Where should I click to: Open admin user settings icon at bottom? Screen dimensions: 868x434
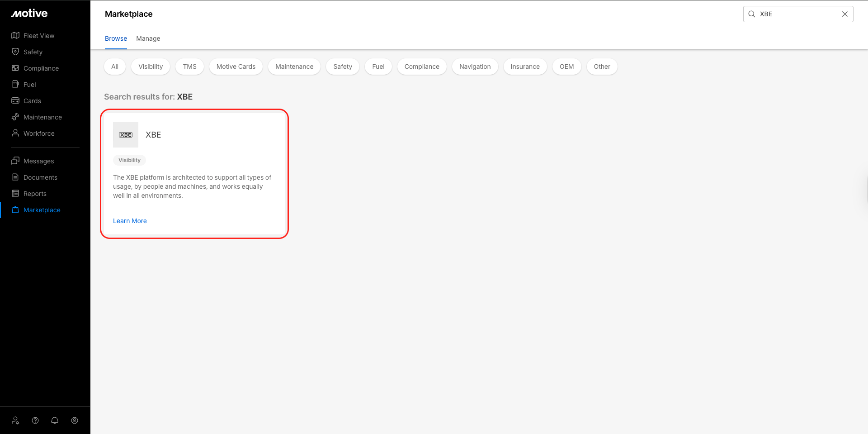coord(16,420)
